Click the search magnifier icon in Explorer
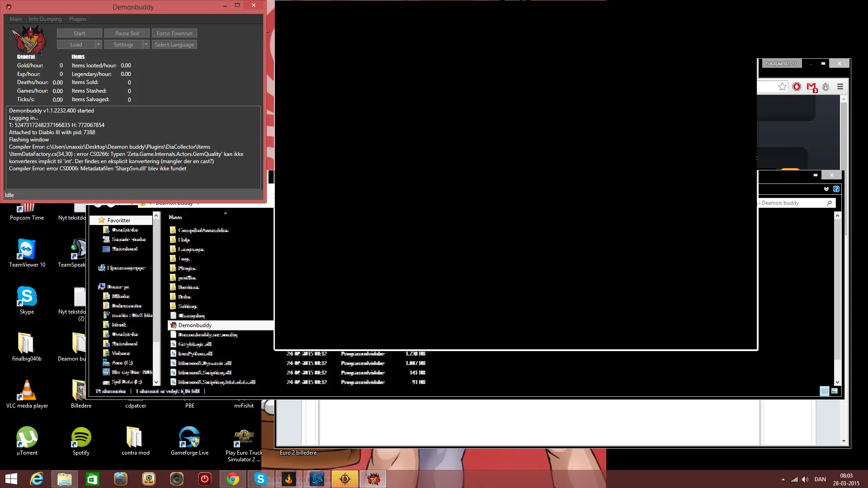The image size is (868, 488). pyautogui.click(x=830, y=203)
